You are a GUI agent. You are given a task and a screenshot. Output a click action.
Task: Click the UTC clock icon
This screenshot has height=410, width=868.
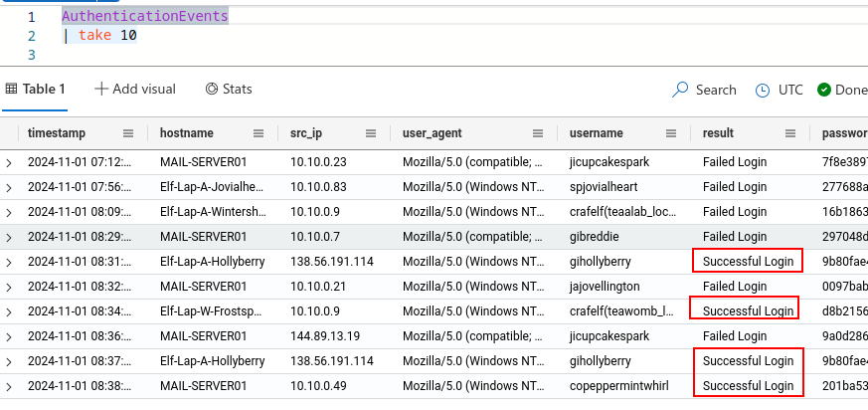pyautogui.click(x=763, y=90)
